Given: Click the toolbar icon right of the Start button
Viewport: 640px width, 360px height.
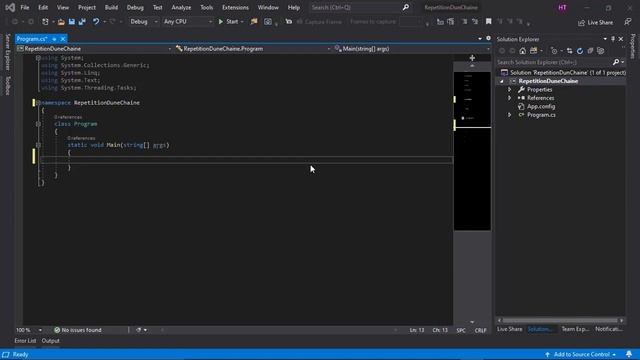Looking at the screenshot, I should tap(254, 22).
